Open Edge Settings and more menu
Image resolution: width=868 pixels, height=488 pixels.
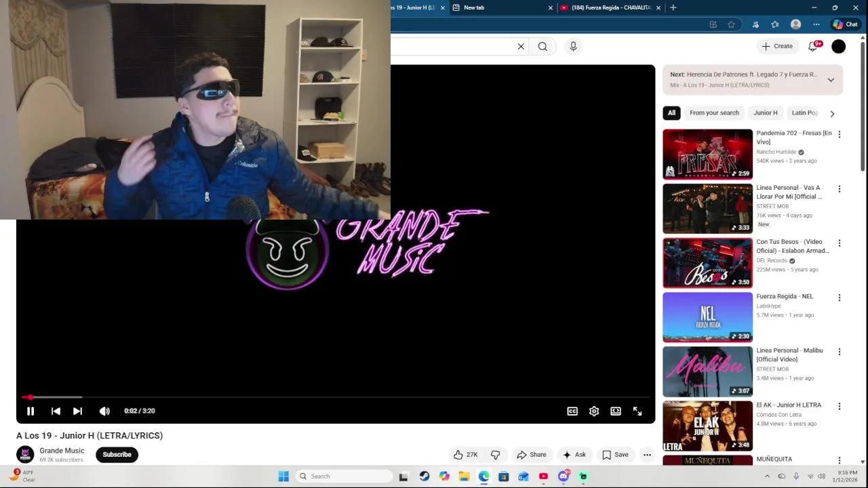coord(816,24)
